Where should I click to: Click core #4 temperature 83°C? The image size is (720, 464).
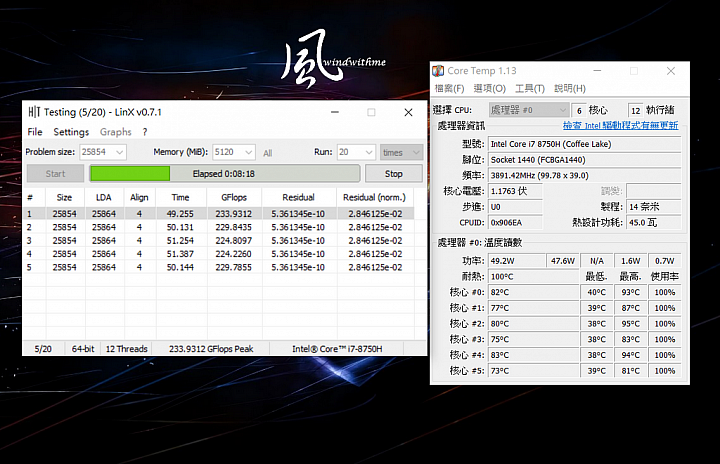(533, 355)
